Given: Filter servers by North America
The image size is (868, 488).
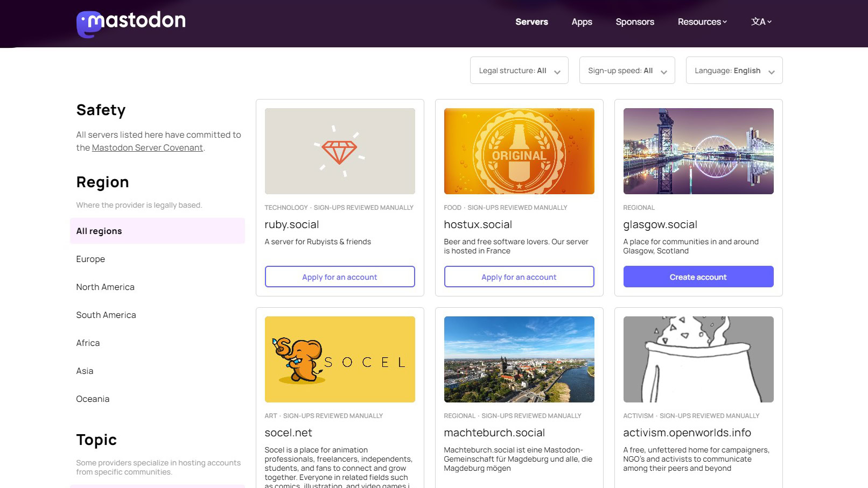Looking at the screenshot, I should pyautogui.click(x=105, y=287).
